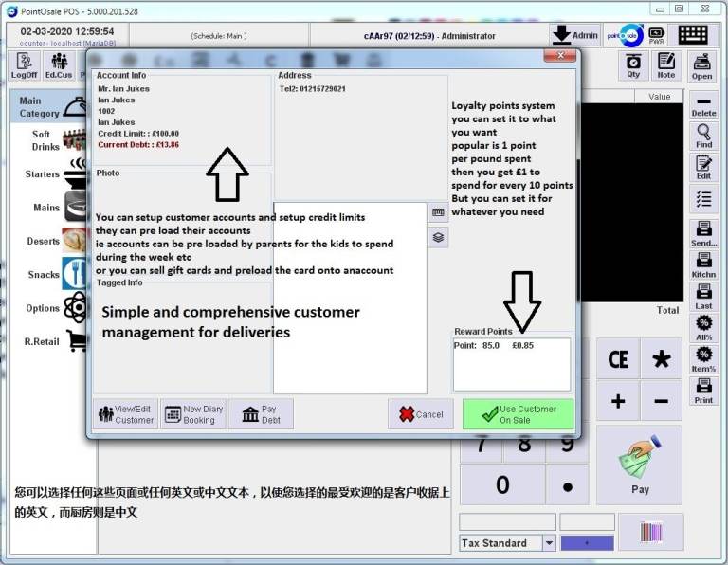Click the Open cash drawer icon
Viewport: 728px width, 565px height.
tap(701, 65)
